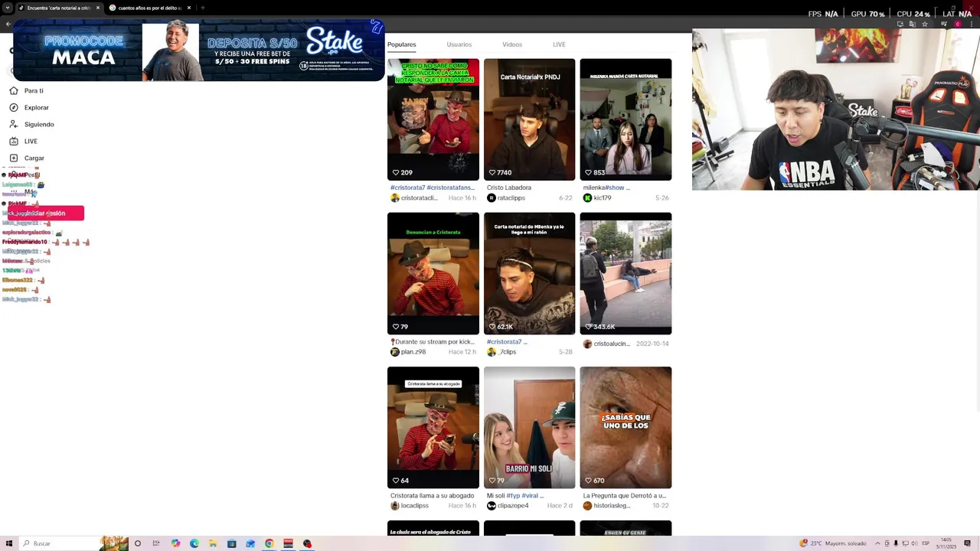Open the ¿Sabías que uno de los video
980x551 pixels.
click(x=626, y=427)
